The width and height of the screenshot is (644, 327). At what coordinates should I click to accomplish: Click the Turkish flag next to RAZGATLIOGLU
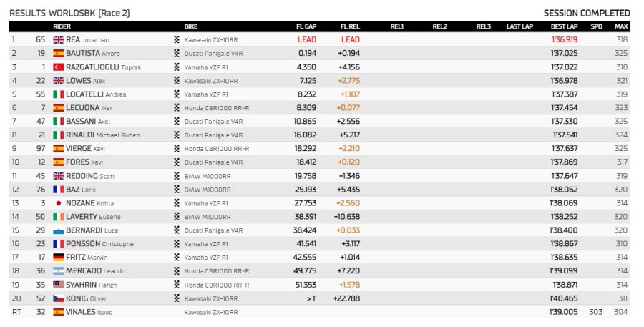[59, 67]
